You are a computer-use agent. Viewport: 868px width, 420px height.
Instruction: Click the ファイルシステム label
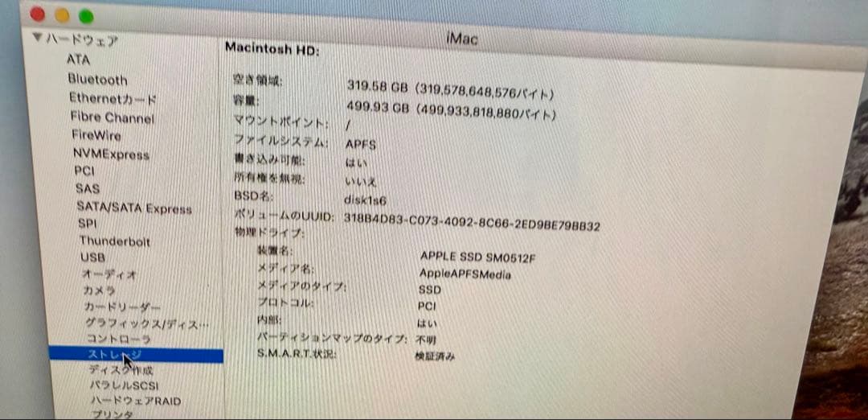click(x=280, y=142)
